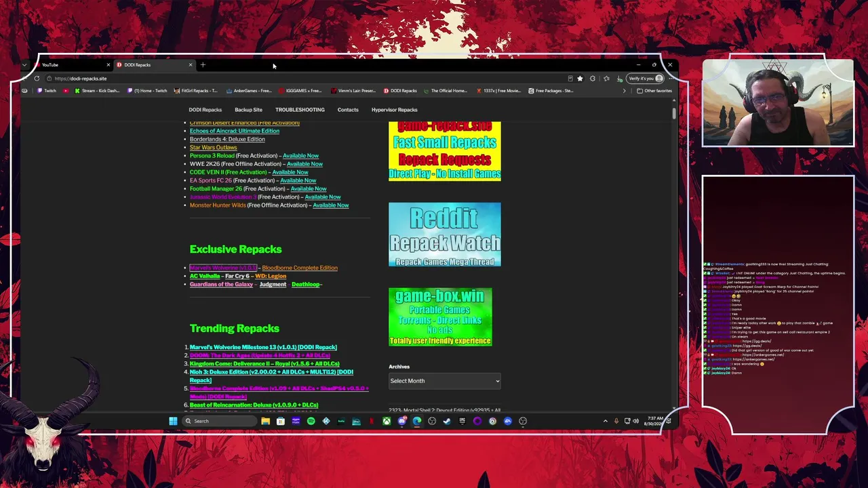Screen dimensions: 868x488
Task: Open the DODI Repacks menu item
Action: 205,110
